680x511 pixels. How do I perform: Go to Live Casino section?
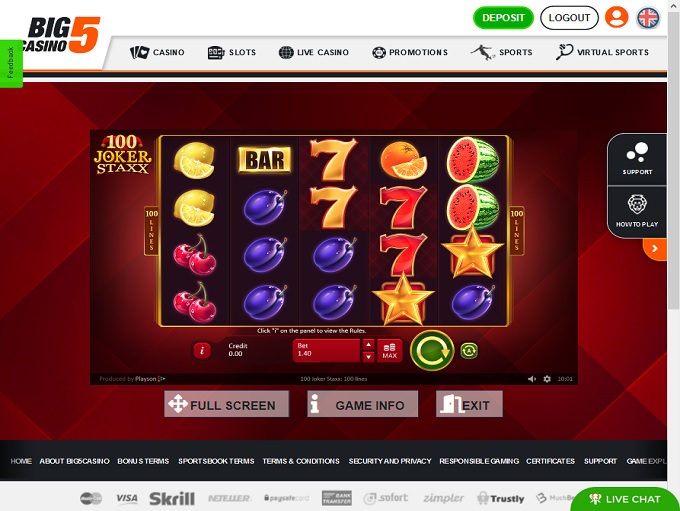(314, 52)
